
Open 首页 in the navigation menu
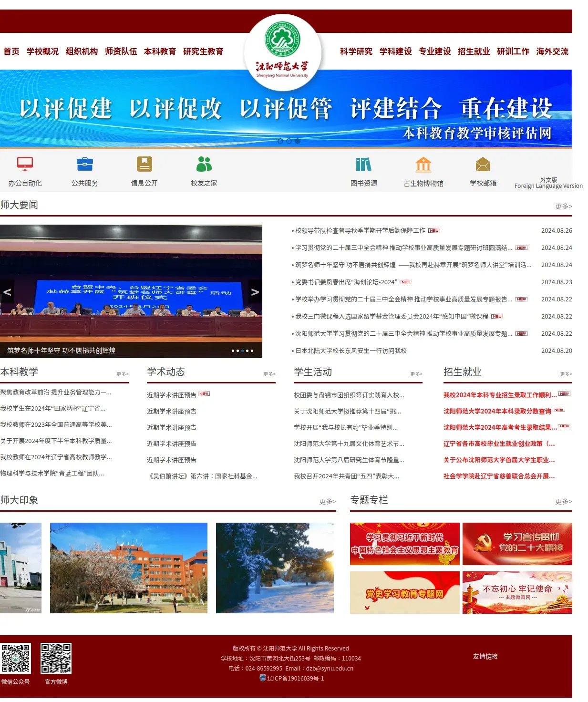click(11, 52)
